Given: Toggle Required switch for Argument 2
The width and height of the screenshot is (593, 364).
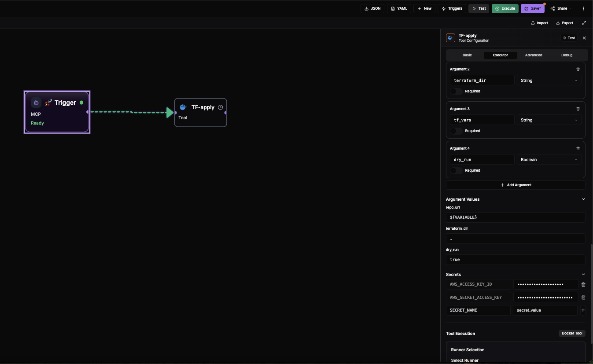Looking at the screenshot, I should (x=457, y=91).
